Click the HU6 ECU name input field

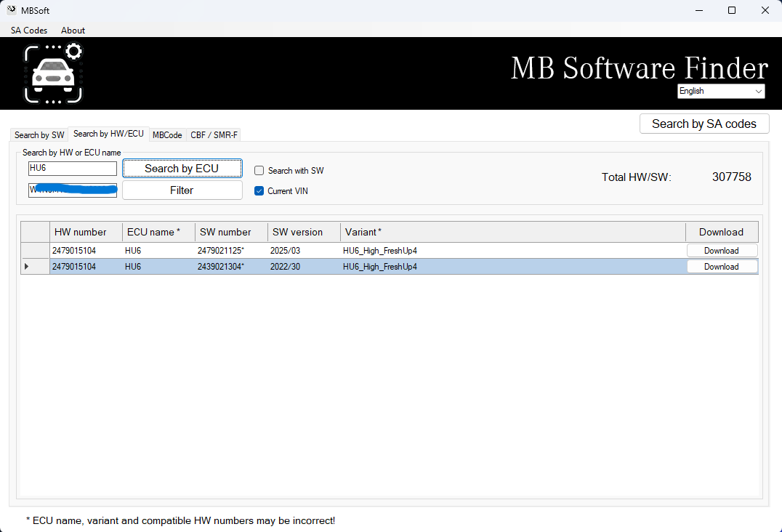[x=73, y=169]
